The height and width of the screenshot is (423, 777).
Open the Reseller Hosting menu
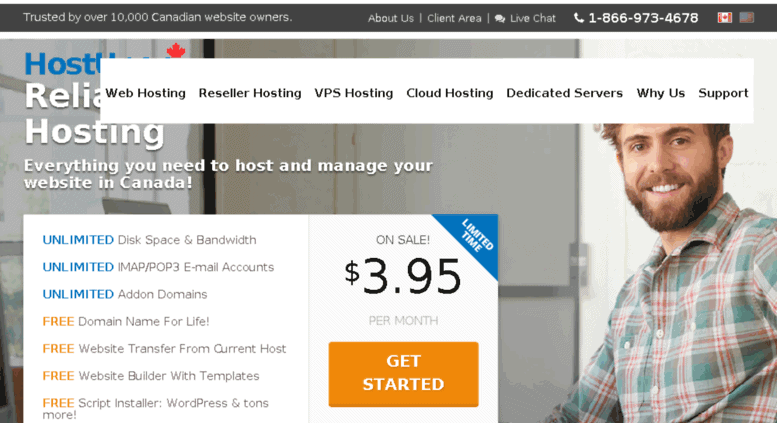click(250, 93)
